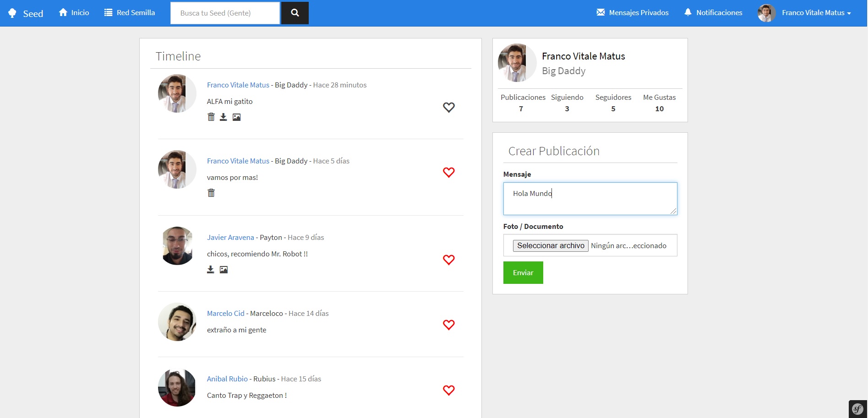Like the 'ALFA mi gatito' post
The width and height of the screenshot is (868, 418).
449,107
